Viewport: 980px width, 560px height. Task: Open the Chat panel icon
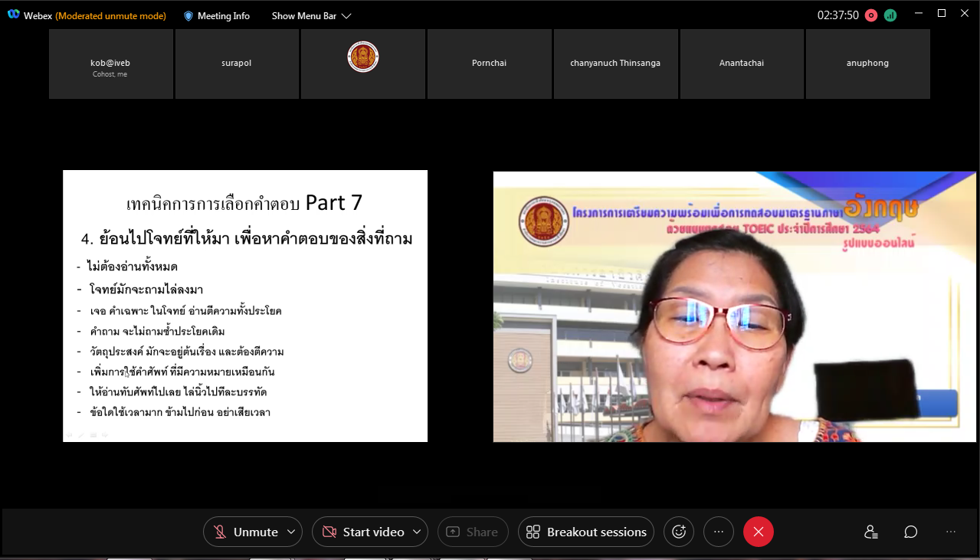point(910,532)
